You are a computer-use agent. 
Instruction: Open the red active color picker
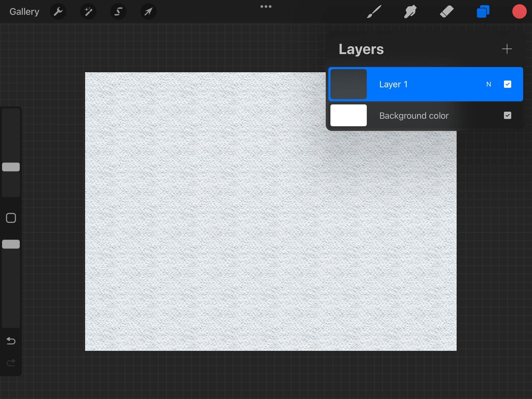pos(519,11)
